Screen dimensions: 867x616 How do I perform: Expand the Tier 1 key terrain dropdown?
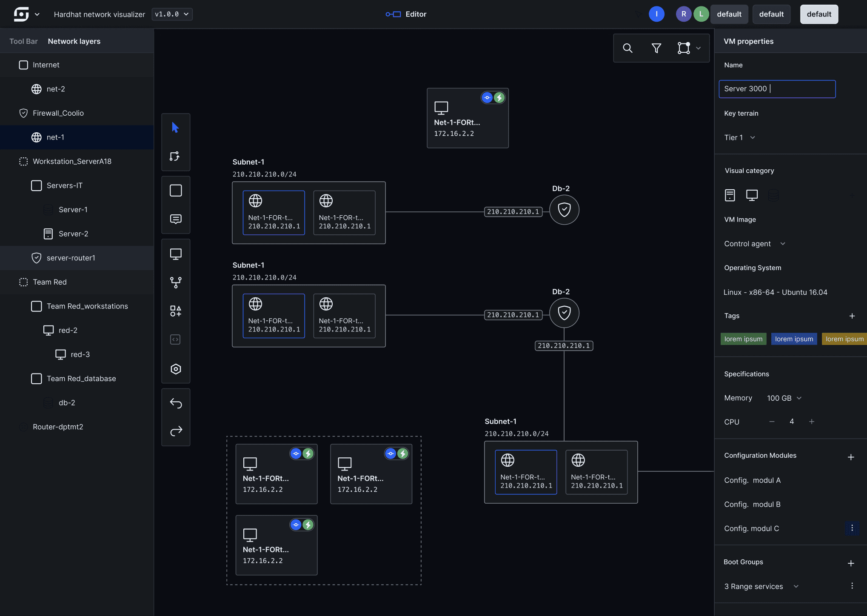(740, 137)
